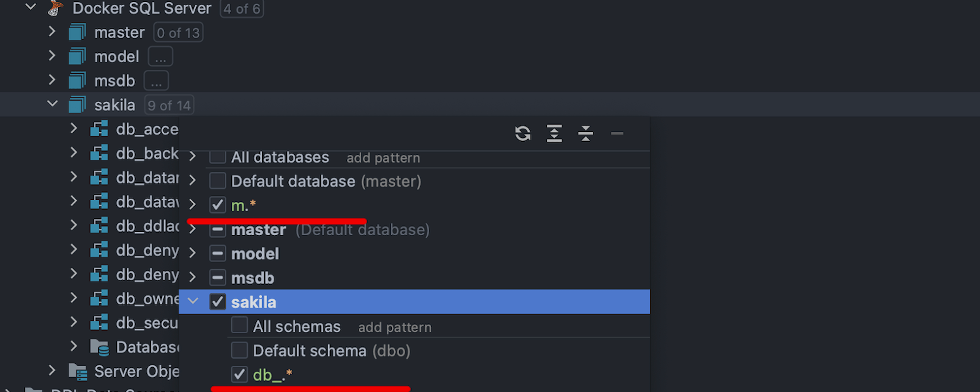
Task: Click the refresh icon in schema popup
Action: pyautogui.click(x=523, y=134)
